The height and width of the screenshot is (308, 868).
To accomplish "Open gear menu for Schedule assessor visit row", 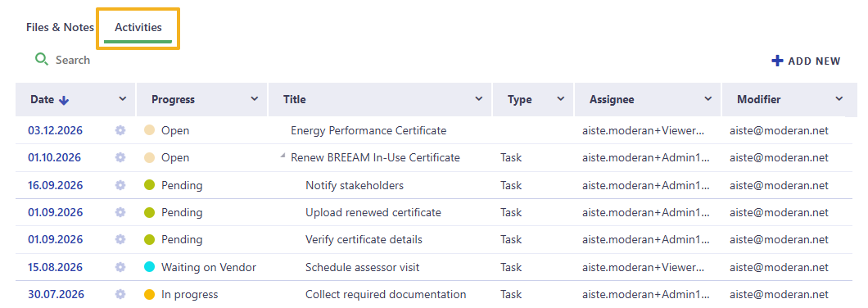I will point(120,267).
